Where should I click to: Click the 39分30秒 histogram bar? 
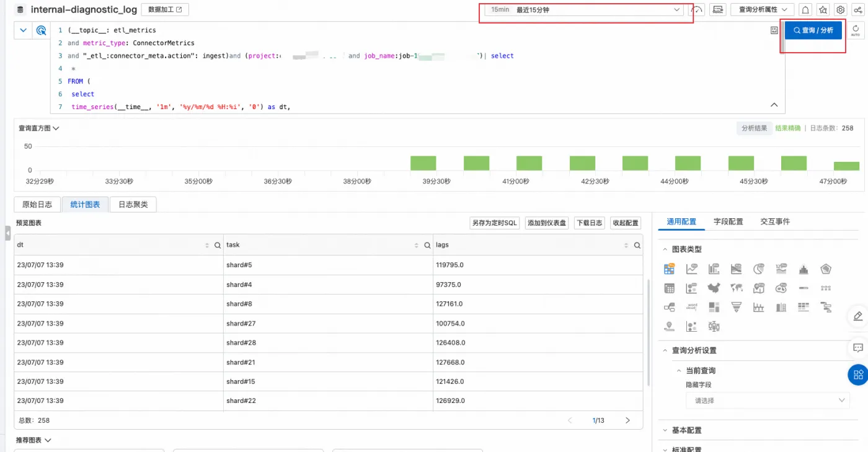423,163
